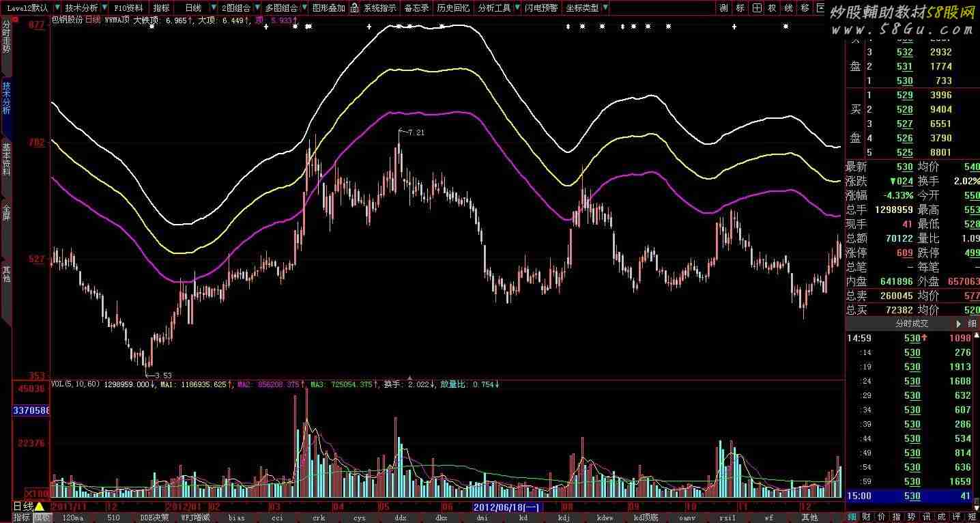Screen dimensions: 980x523
Task: Open 历史回忆 menu item
Action: (453, 8)
